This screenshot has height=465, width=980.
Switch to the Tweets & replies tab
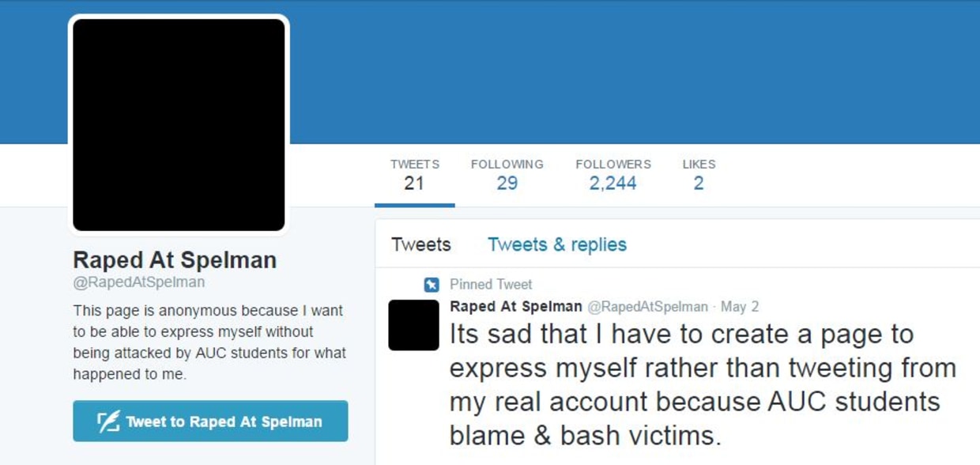557,244
